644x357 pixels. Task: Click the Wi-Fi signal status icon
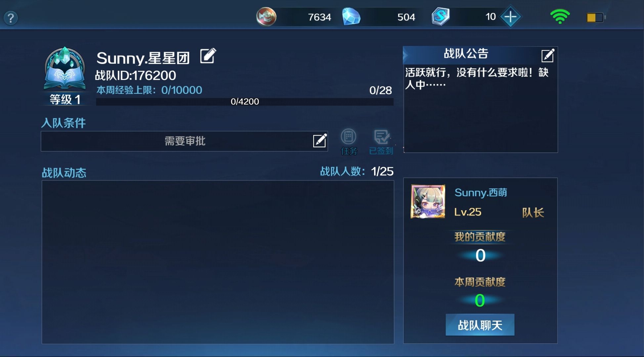[x=560, y=17]
